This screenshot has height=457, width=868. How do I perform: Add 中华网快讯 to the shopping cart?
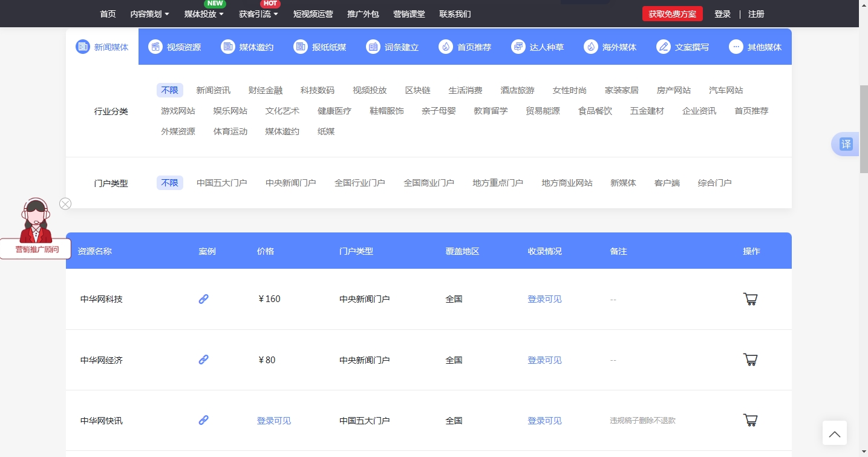[x=750, y=419]
